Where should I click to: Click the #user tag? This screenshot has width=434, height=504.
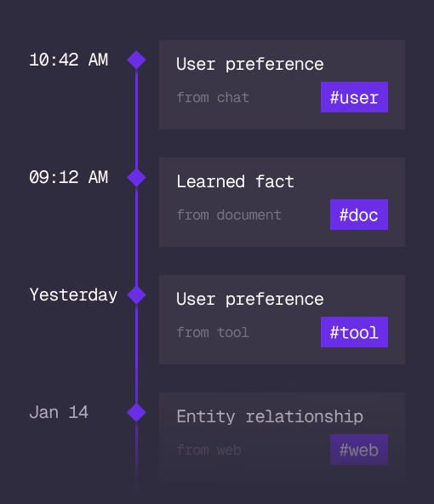click(x=354, y=97)
